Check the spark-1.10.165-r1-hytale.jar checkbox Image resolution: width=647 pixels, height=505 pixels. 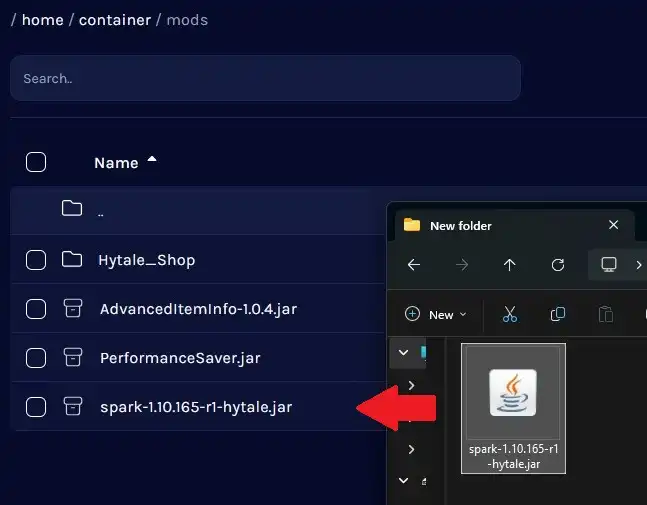pos(36,407)
